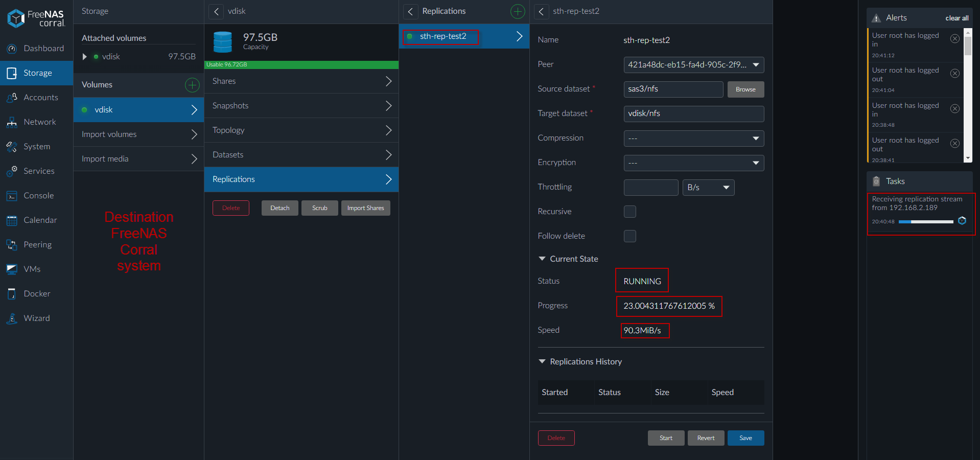Click back arrow beside Replications header
Screen dimensions: 980x460
point(410,11)
